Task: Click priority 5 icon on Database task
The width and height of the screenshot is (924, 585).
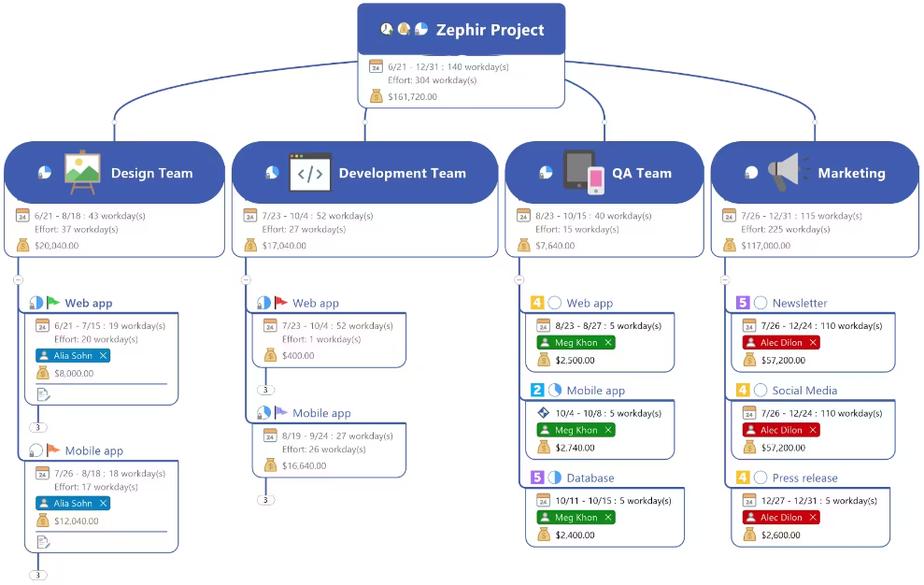Action: (x=537, y=478)
